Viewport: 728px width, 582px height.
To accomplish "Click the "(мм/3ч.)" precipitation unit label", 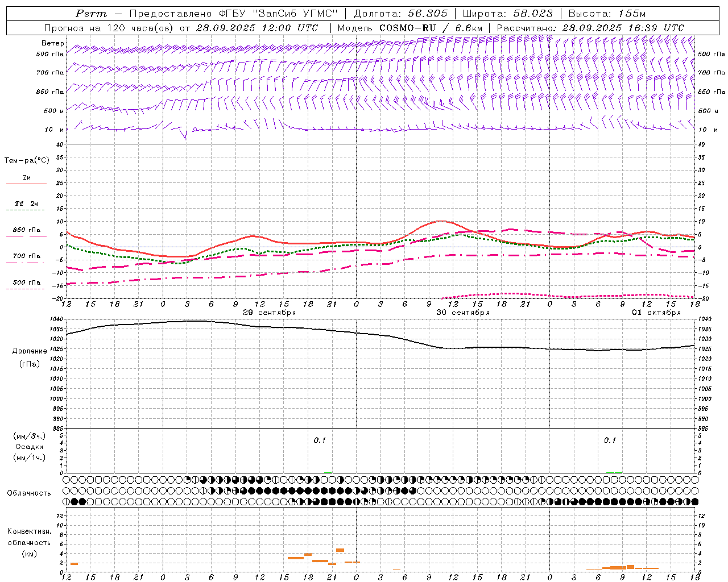I will coord(29,436).
